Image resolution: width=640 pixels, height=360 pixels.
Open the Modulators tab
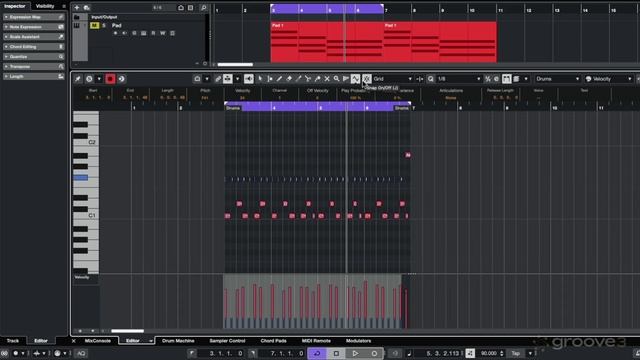(x=358, y=340)
